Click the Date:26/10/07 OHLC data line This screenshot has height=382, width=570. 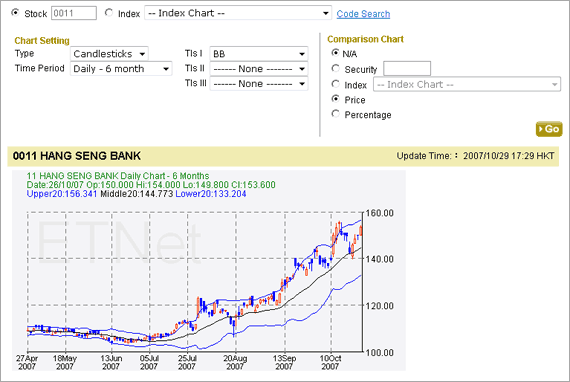point(151,185)
